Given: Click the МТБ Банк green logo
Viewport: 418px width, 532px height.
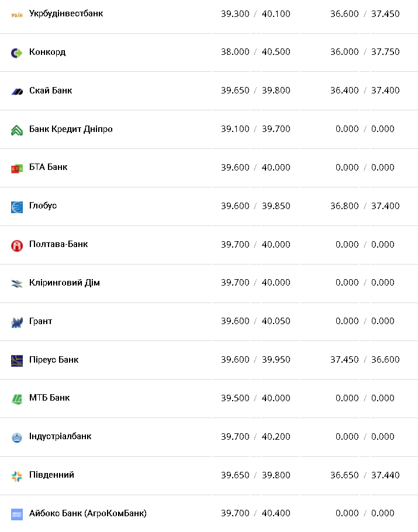Looking at the screenshot, I should (x=17, y=399).
